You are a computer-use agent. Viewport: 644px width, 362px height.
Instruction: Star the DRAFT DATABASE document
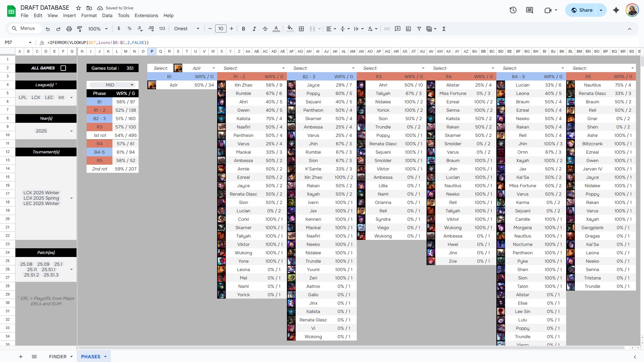tap(79, 8)
